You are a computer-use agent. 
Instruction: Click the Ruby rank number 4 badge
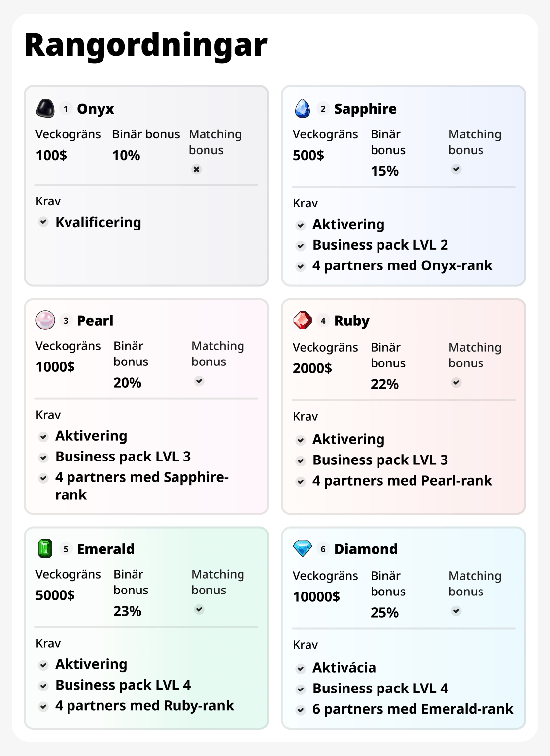[x=323, y=321]
